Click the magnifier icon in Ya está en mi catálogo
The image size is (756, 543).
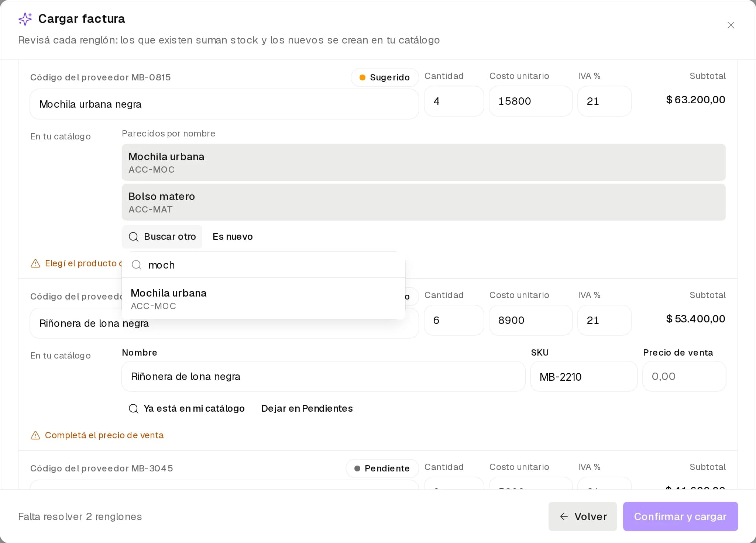(133, 409)
